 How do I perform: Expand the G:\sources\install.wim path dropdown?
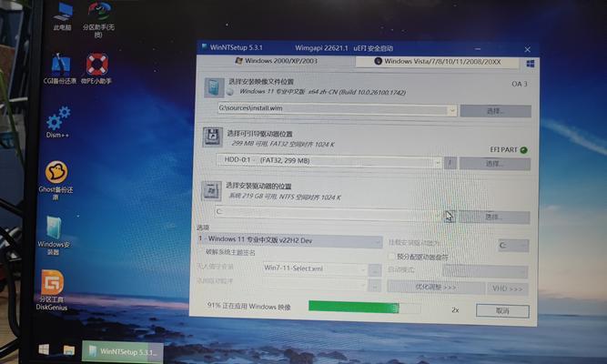click(451, 111)
